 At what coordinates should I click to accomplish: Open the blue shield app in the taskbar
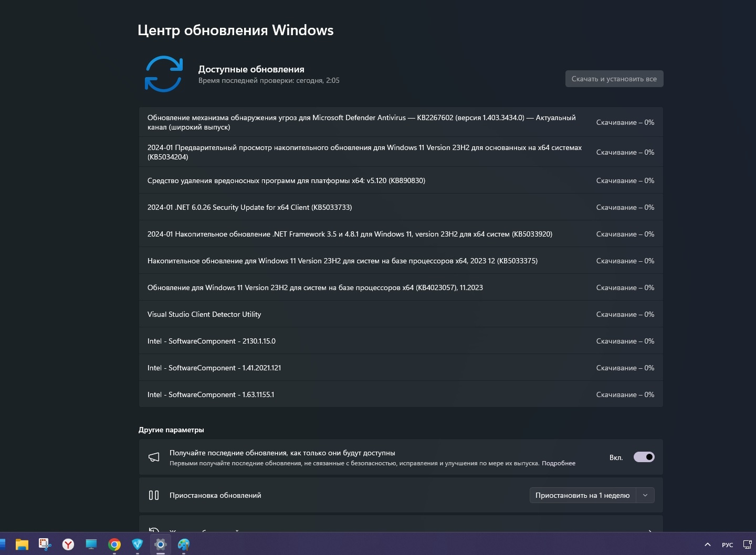coord(138,545)
